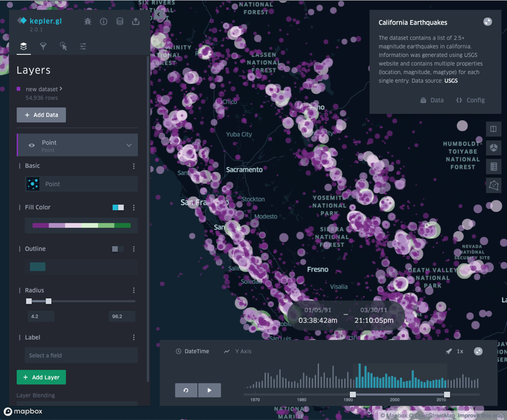Open the Fill Color palette bar
Image resolution: width=507 pixels, height=420 pixels.
pos(82,226)
